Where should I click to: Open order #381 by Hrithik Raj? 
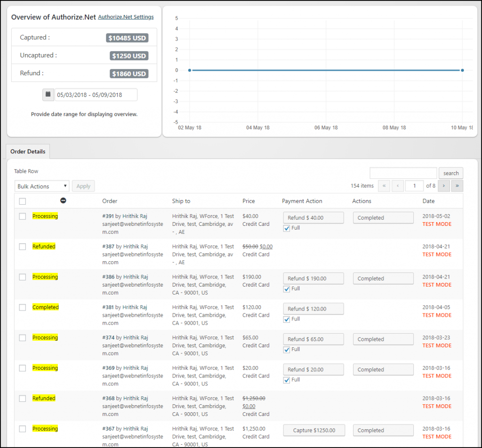point(125,307)
